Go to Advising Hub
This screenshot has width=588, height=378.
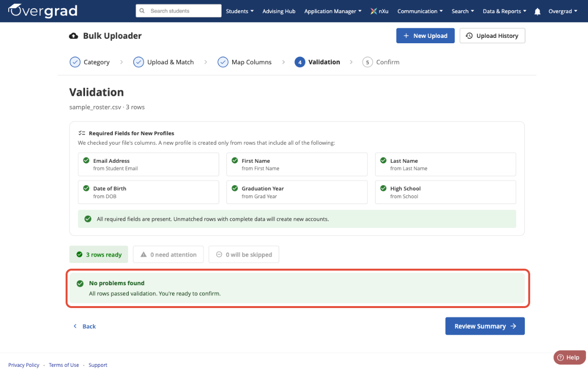tap(279, 11)
